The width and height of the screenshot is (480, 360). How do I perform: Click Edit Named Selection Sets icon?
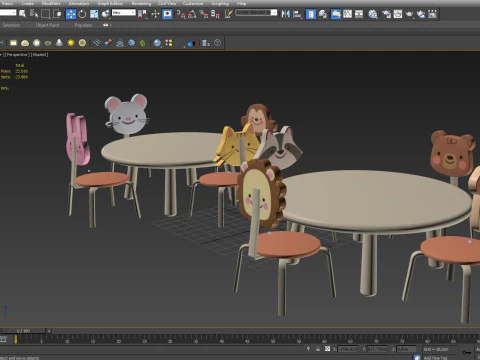228,14
